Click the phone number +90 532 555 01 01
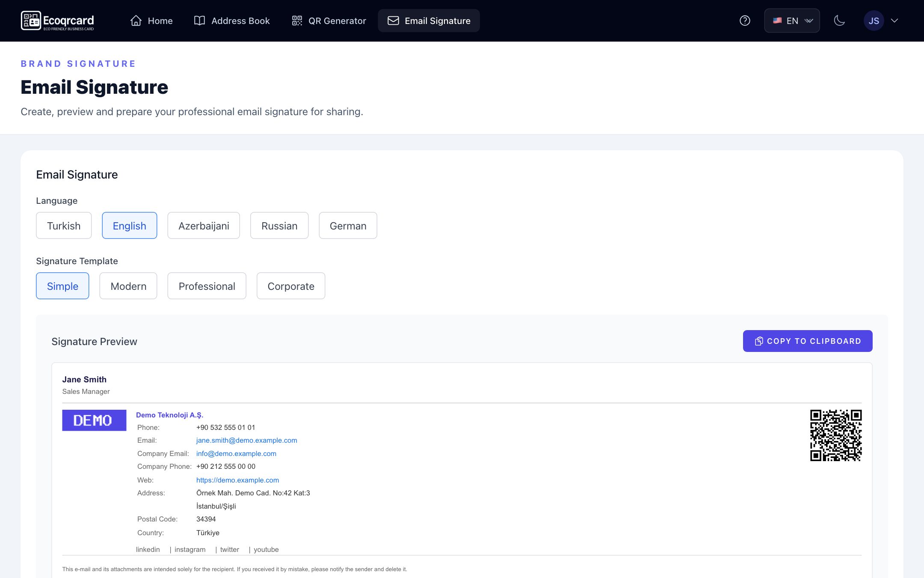The height and width of the screenshot is (578, 924). click(x=225, y=427)
